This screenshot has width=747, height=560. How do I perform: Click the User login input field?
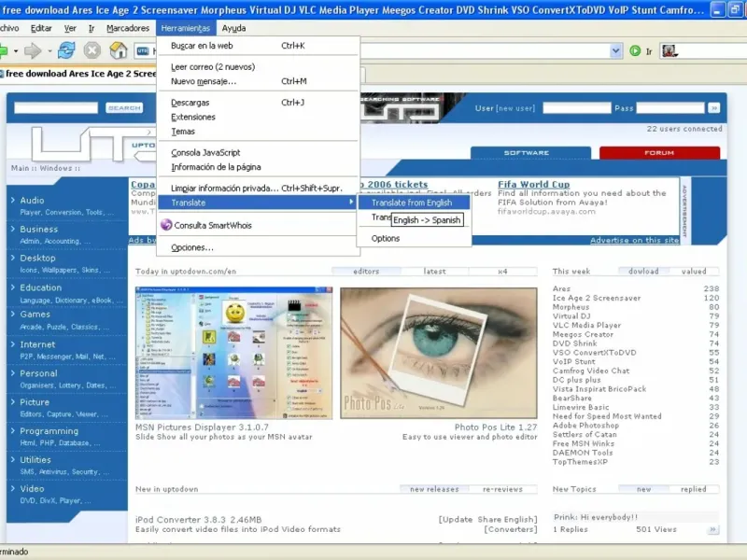(x=577, y=108)
